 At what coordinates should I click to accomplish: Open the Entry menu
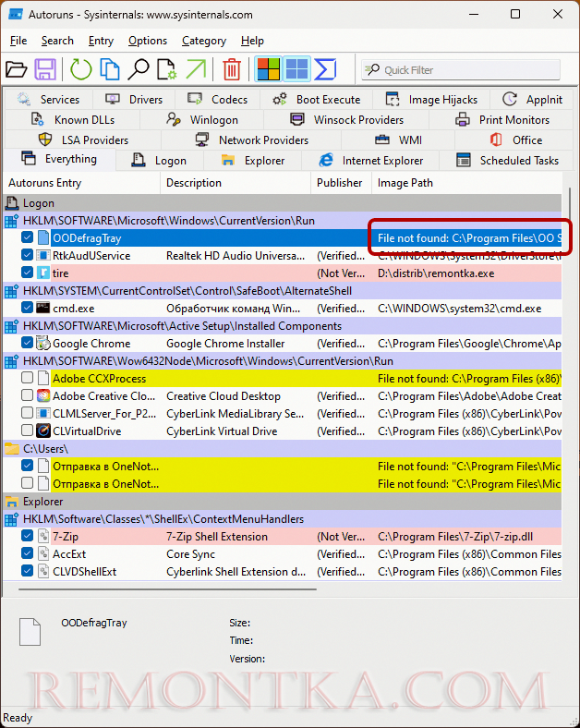pos(101,41)
